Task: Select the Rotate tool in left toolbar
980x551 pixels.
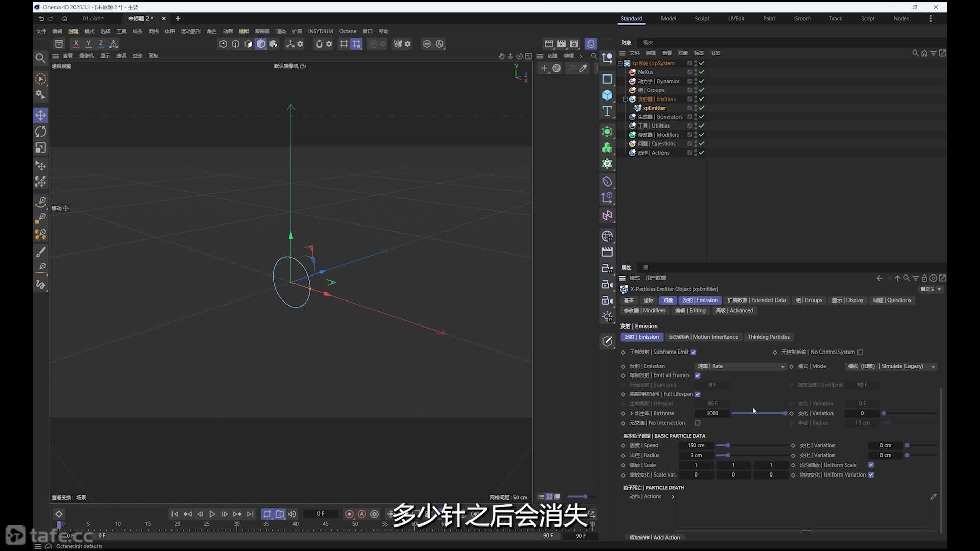Action: [41, 132]
